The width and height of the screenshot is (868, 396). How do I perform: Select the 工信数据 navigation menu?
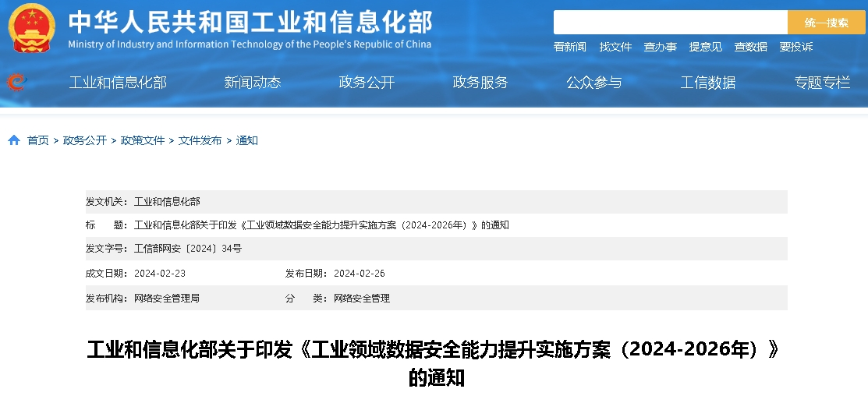point(707,83)
